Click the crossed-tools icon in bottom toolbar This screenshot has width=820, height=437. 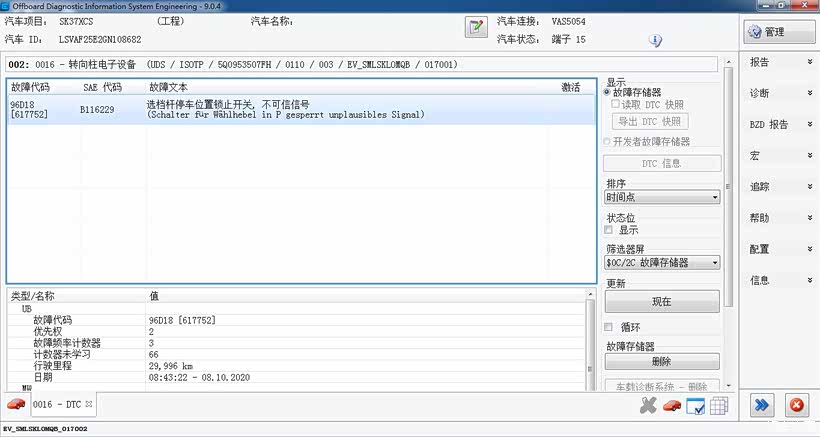pos(648,406)
